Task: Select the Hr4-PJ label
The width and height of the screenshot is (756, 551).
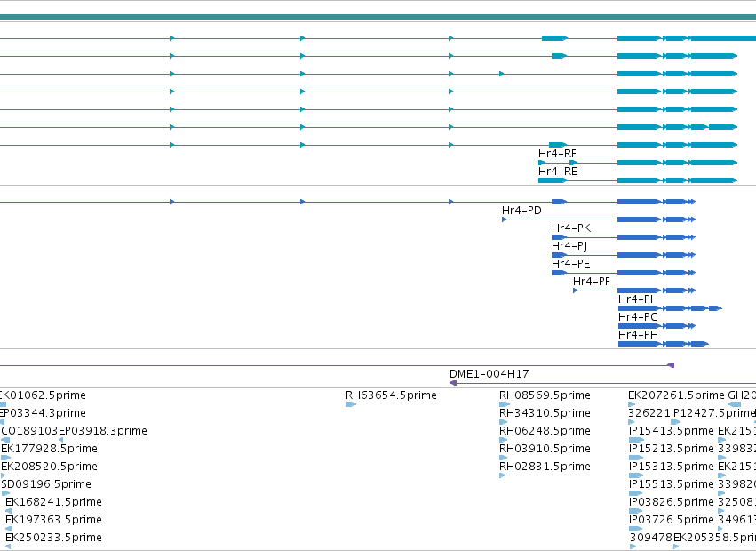Action: coord(569,246)
